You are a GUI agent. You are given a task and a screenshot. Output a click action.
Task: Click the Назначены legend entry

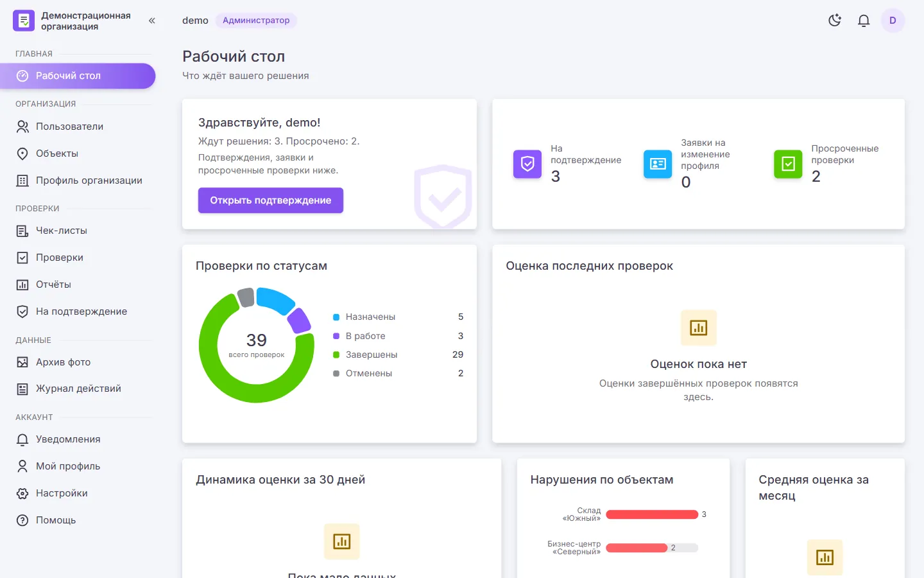(x=398, y=317)
